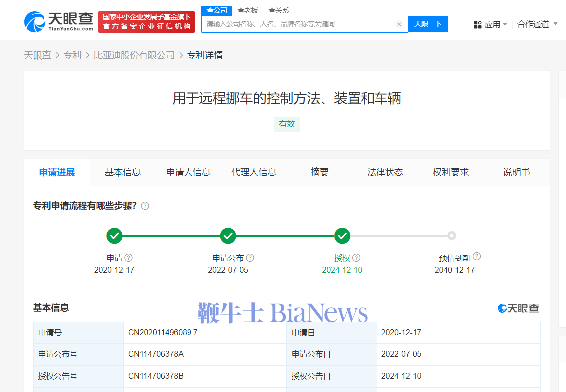Click help icon next to 申请 step
This screenshot has width=566, height=392.
tap(128, 258)
